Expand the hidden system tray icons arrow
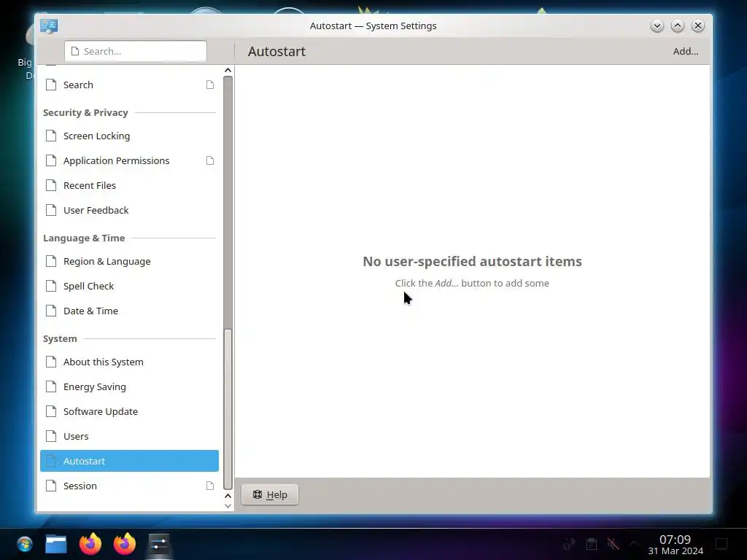The width and height of the screenshot is (747, 560). (634, 544)
